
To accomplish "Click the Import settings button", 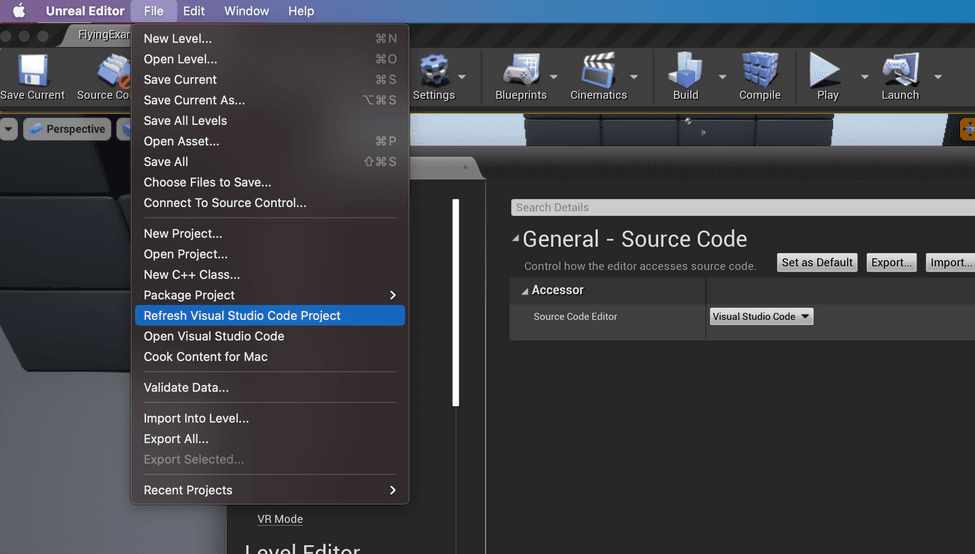I will pyautogui.click(x=951, y=262).
